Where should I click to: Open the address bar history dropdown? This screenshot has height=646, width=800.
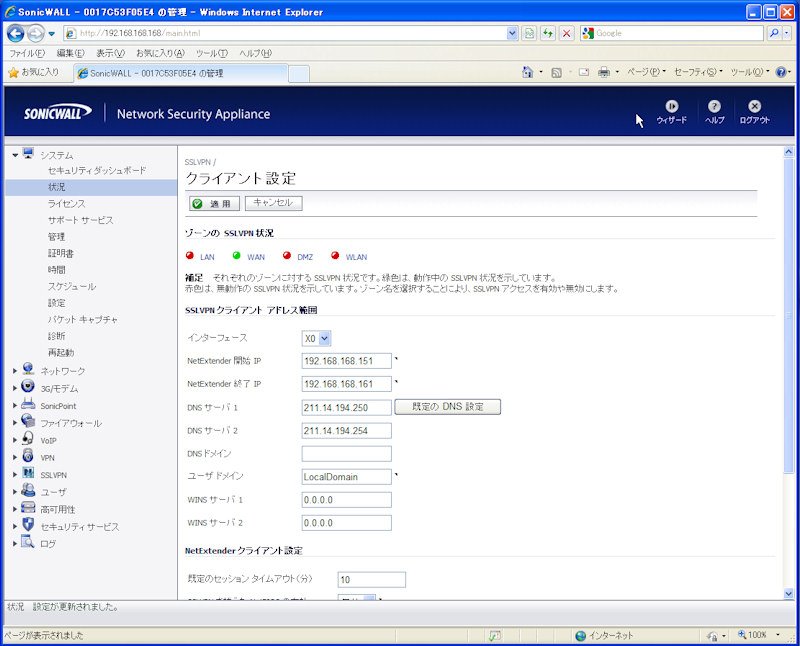click(512, 33)
